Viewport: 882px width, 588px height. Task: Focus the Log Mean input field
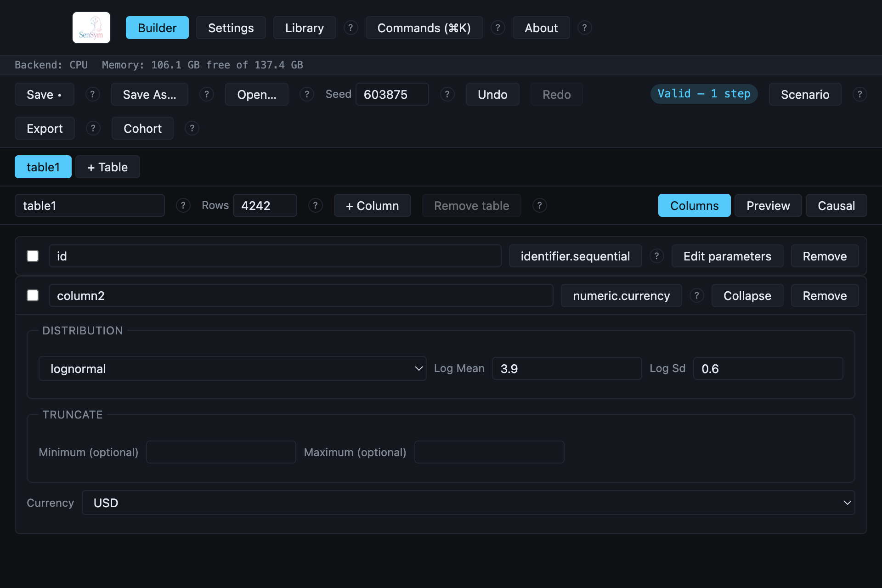point(567,368)
